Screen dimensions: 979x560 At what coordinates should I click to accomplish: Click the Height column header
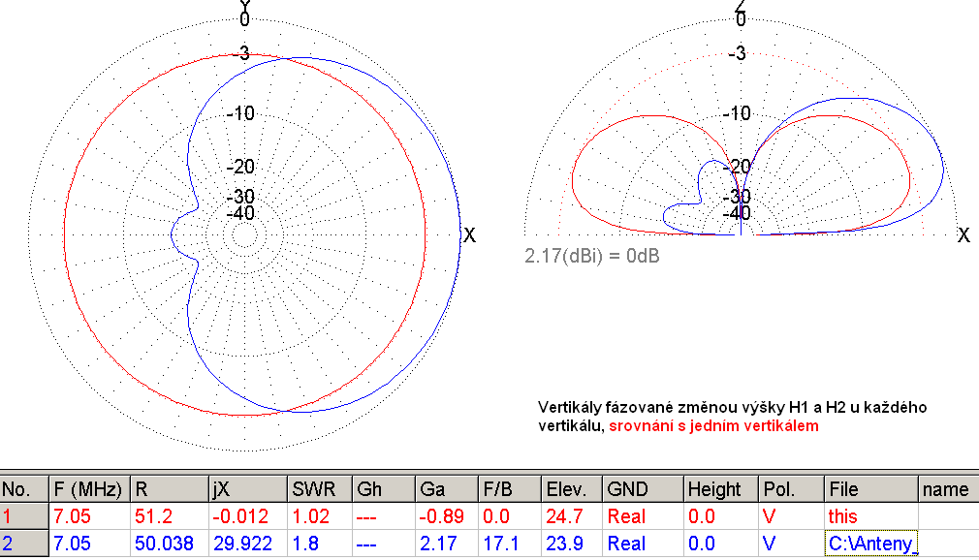pos(720,489)
